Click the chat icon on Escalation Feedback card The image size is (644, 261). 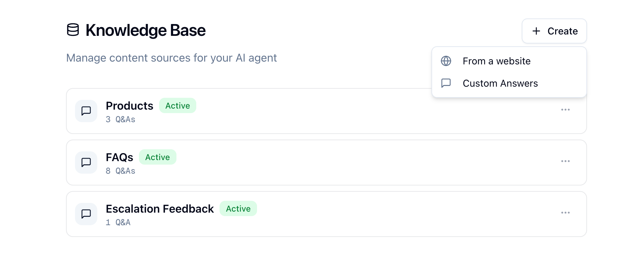click(x=86, y=214)
